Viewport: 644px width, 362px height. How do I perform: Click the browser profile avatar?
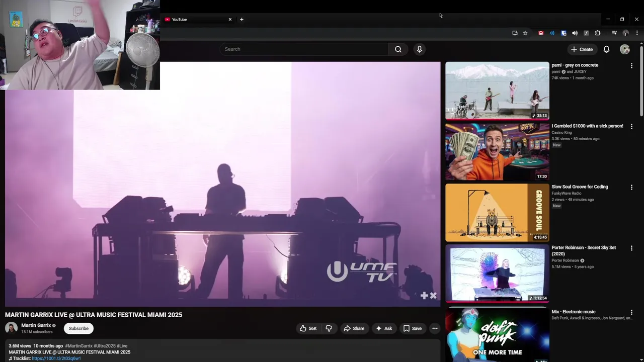pos(626,33)
